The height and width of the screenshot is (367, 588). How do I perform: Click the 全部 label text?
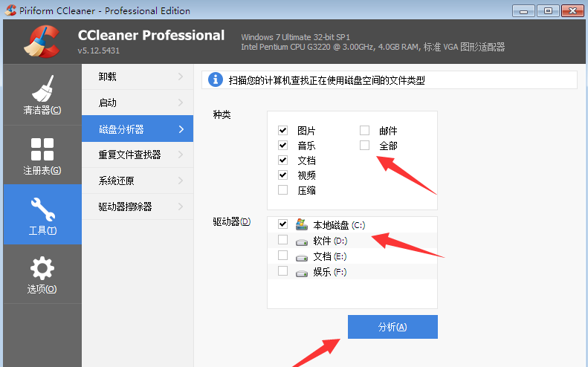coord(388,146)
